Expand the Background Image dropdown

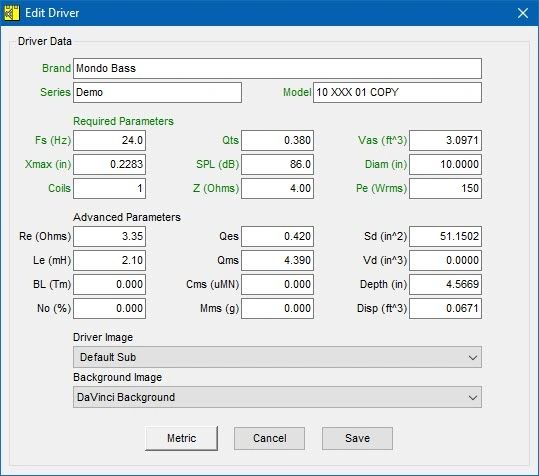click(x=277, y=397)
